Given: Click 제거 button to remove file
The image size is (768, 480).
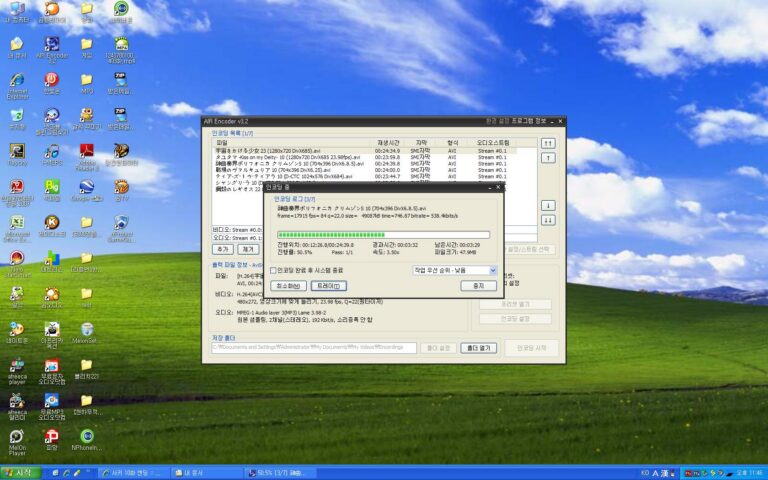Looking at the screenshot, I should (248, 249).
